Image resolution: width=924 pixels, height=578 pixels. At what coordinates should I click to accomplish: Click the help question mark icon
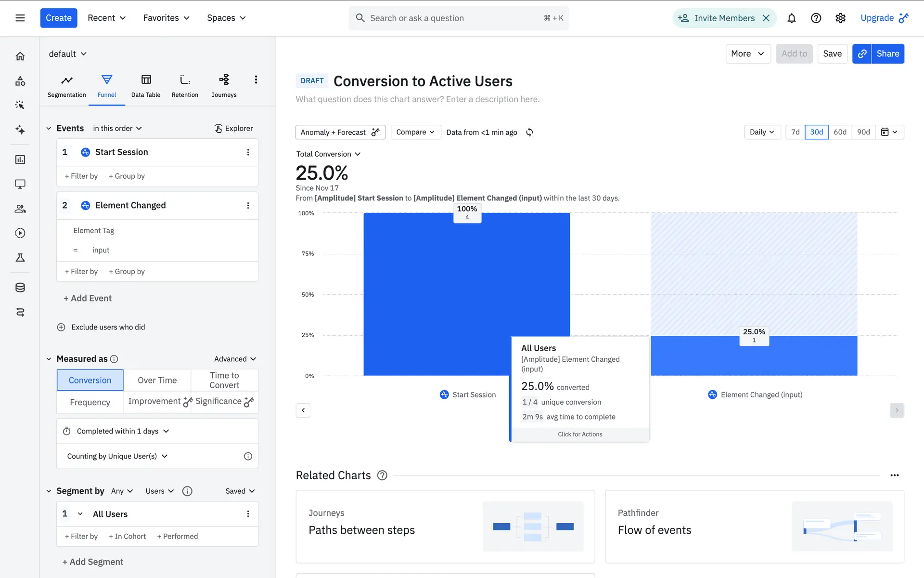816,18
